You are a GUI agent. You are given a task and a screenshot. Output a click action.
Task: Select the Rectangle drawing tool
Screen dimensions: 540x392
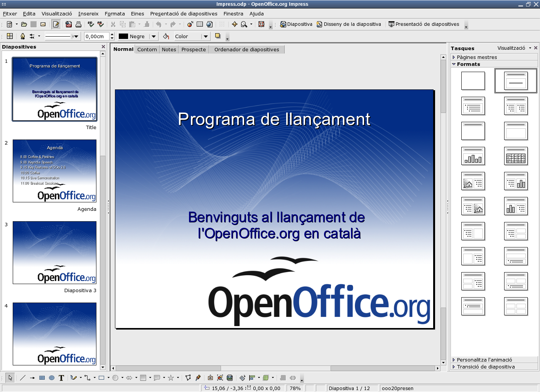point(42,378)
